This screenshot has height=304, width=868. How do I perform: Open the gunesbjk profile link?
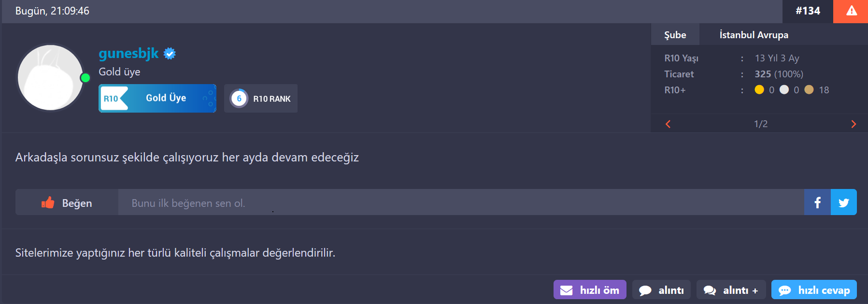(128, 53)
